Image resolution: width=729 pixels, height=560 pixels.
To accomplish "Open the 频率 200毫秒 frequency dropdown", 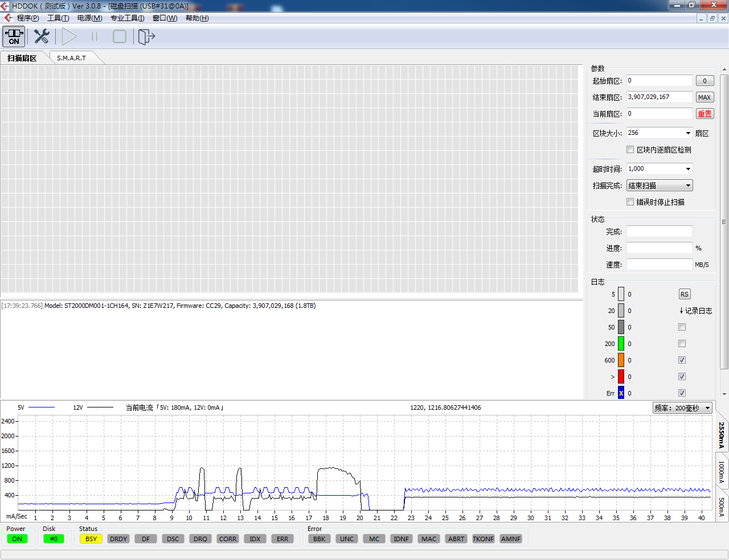I will coord(682,408).
